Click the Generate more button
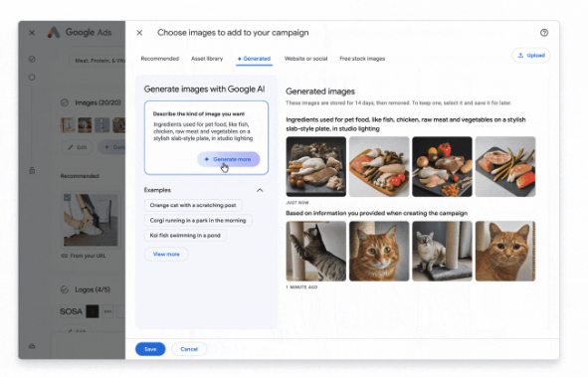This screenshot has height=377, width=588. [229, 159]
